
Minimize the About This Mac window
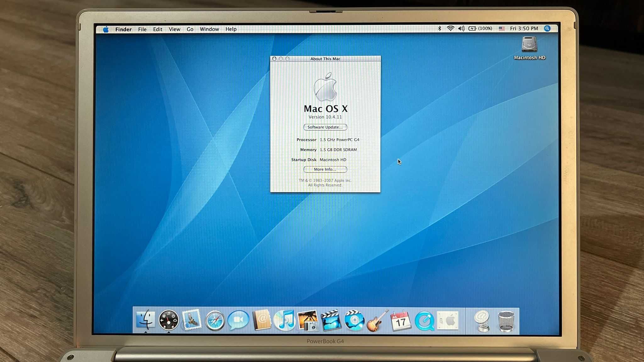(x=281, y=59)
